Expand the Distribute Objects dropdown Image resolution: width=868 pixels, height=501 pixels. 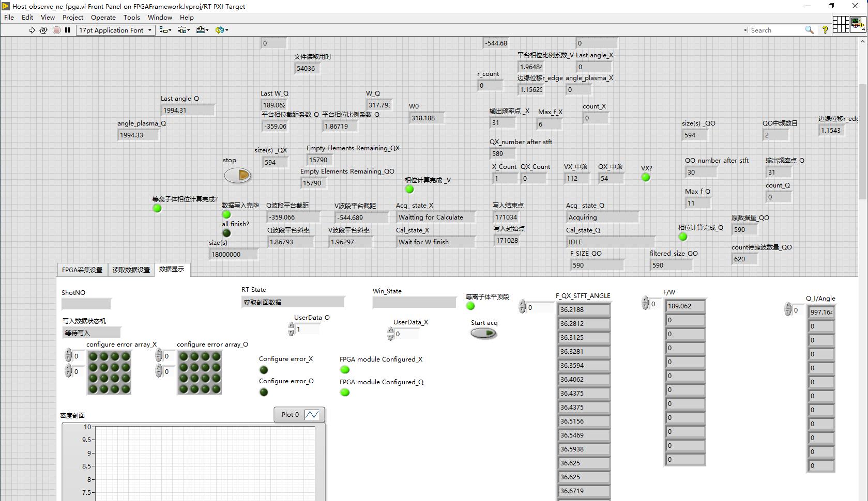pyautogui.click(x=184, y=30)
